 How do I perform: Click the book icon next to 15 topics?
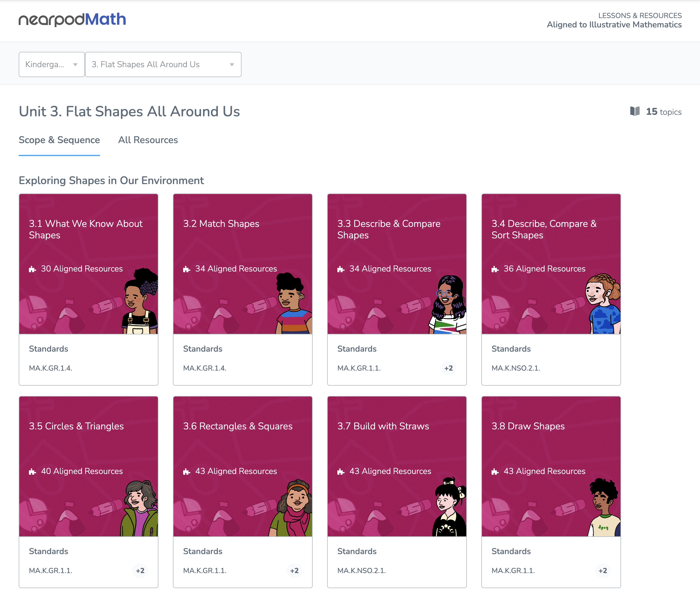point(635,111)
